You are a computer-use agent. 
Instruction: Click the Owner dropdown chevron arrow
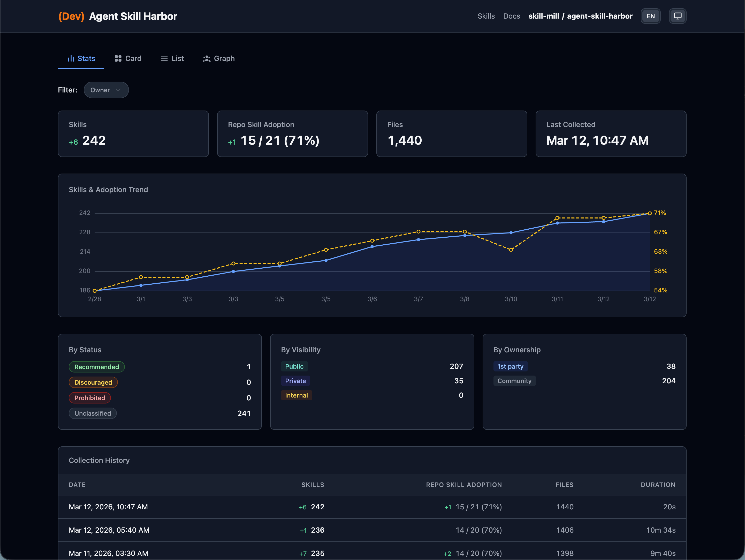[118, 90]
